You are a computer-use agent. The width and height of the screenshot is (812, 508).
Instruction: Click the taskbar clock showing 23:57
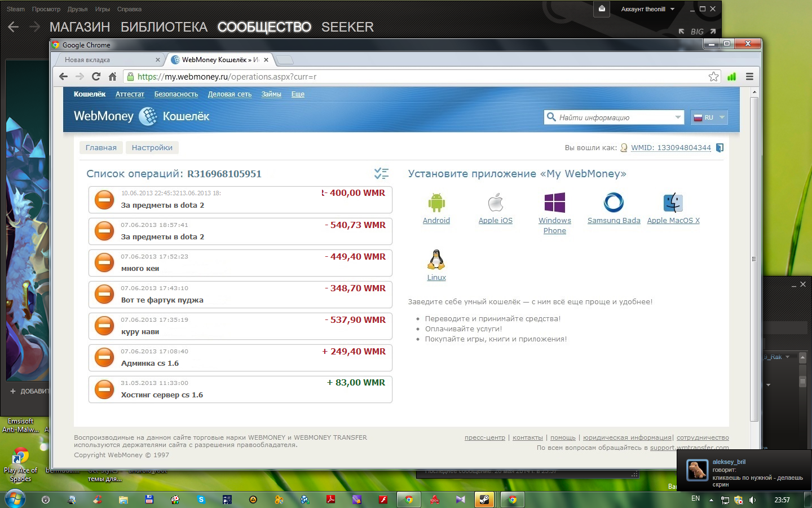[x=782, y=500]
